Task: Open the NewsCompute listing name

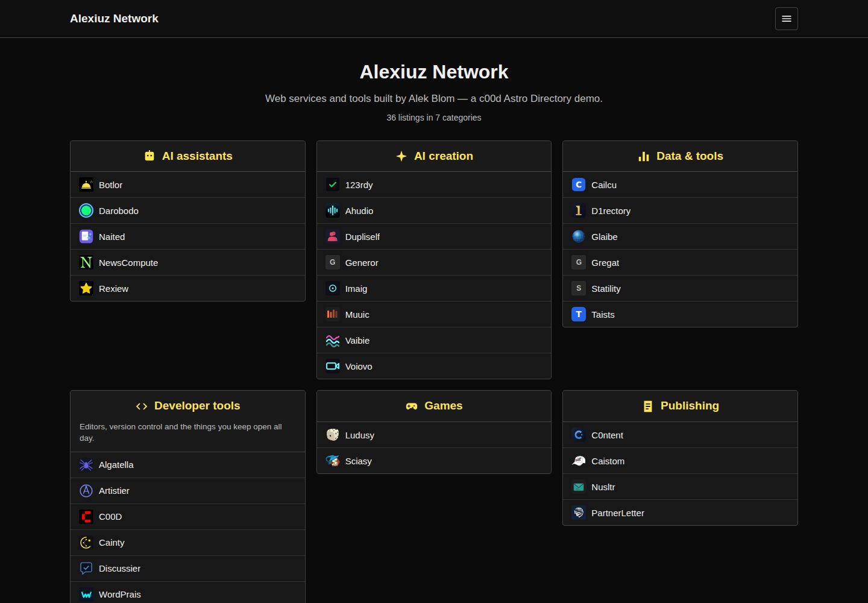Action: pyautogui.click(x=128, y=263)
